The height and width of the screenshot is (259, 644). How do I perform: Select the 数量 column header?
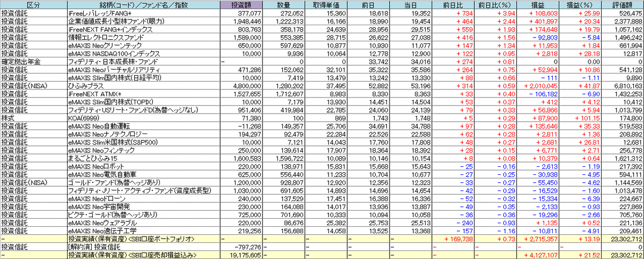point(284,4)
